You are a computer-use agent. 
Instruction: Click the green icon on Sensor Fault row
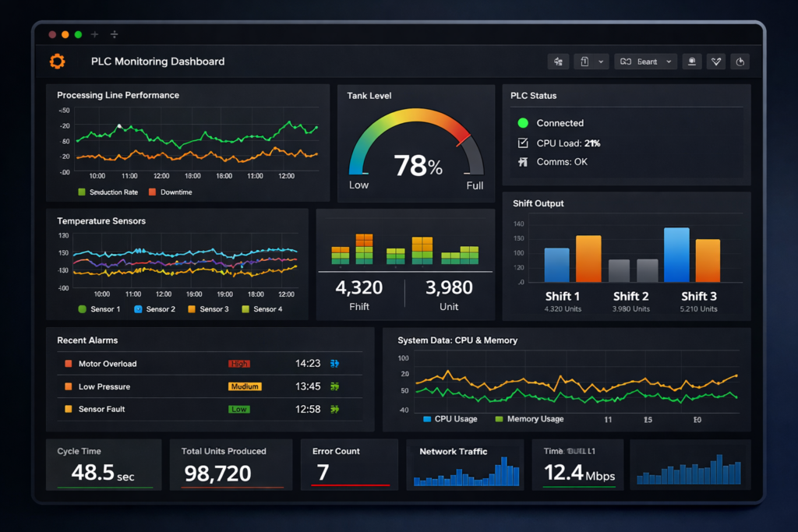(334, 409)
